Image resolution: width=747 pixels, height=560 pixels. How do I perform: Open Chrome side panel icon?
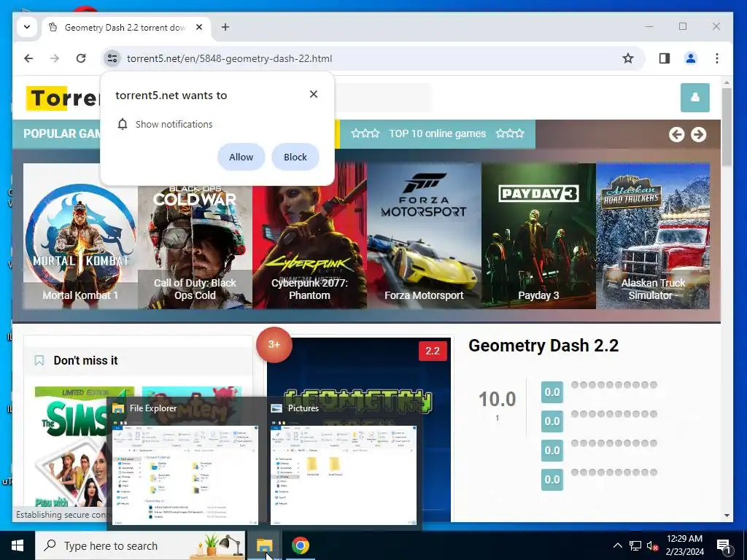tap(664, 58)
